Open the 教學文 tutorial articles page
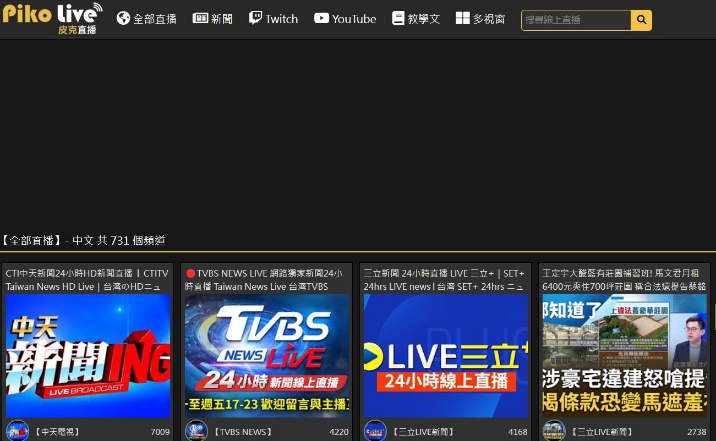 [x=416, y=19]
